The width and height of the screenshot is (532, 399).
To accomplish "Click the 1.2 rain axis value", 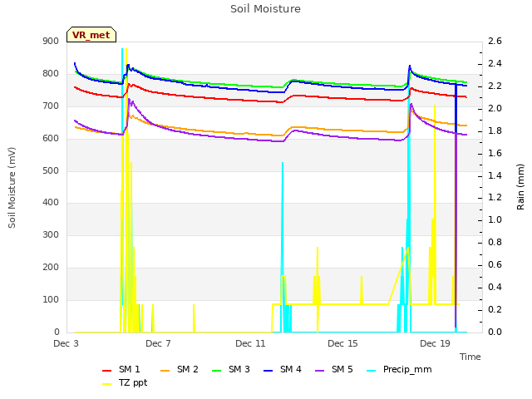I will 495,198.
